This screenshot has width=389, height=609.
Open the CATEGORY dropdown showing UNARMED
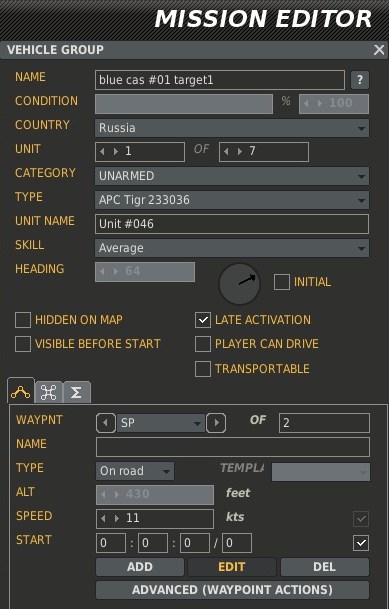pyautogui.click(x=232, y=176)
